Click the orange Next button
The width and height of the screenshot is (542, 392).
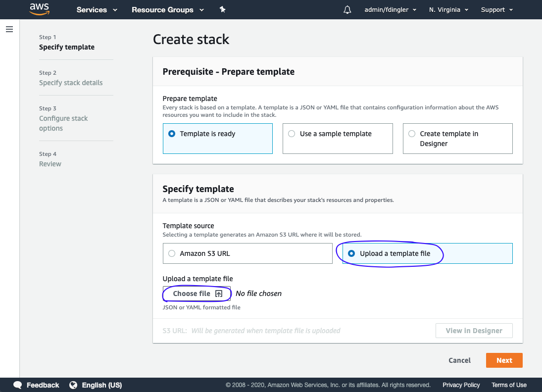point(504,360)
